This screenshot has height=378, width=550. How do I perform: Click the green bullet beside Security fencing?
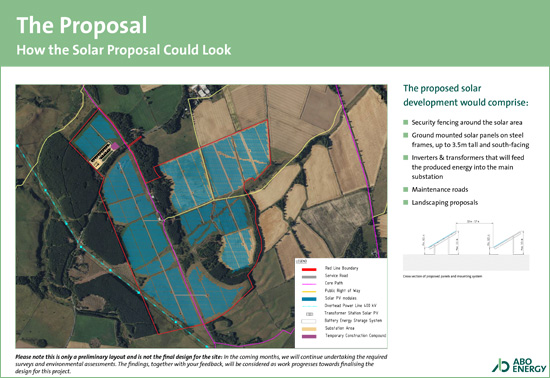coord(405,122)
